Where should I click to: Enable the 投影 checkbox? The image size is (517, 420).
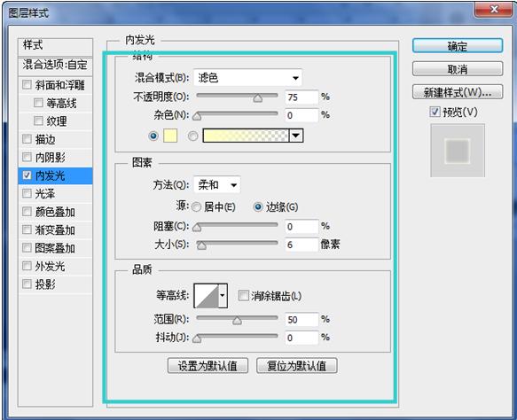point(27,284)
